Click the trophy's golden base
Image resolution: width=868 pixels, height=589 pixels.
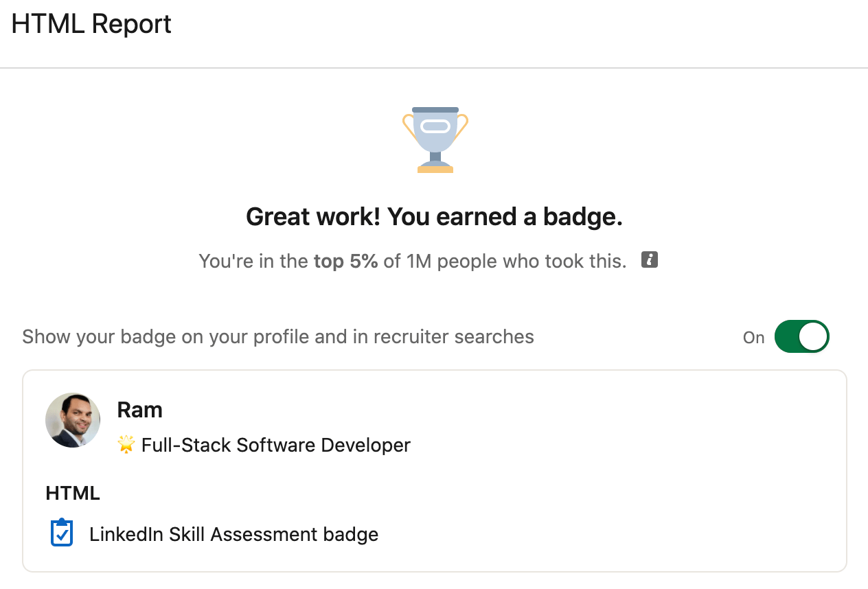434,168
